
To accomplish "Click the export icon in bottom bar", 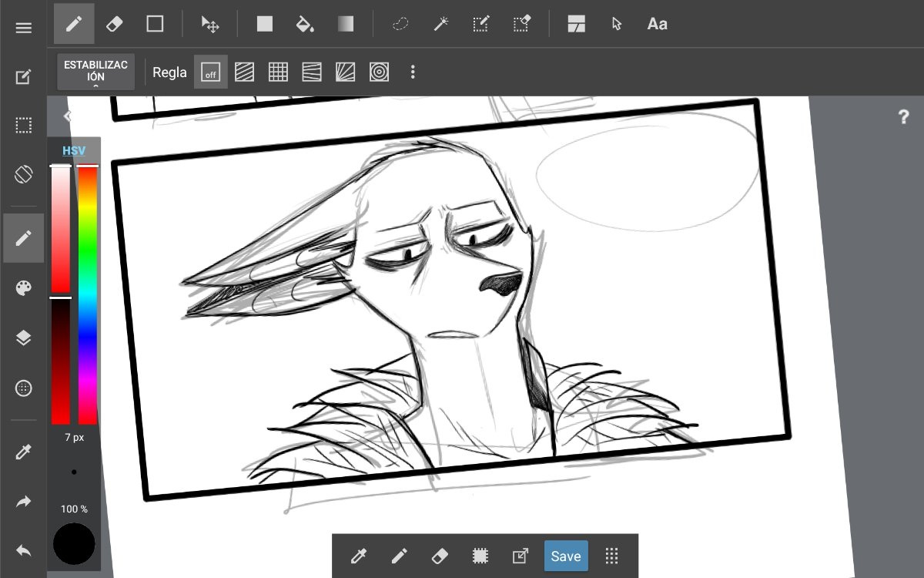I will [521, 556].
